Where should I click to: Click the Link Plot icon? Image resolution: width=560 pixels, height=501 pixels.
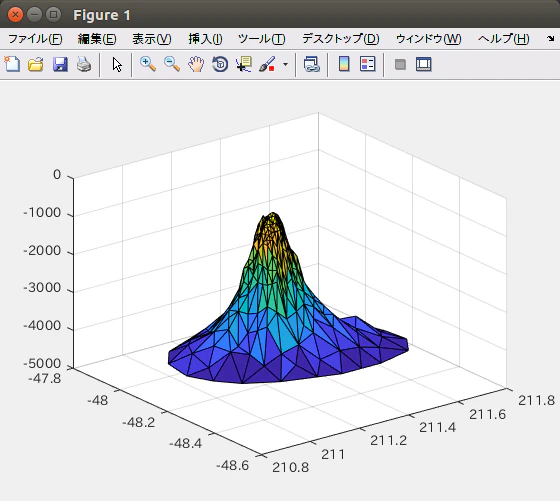coord(311,65)
